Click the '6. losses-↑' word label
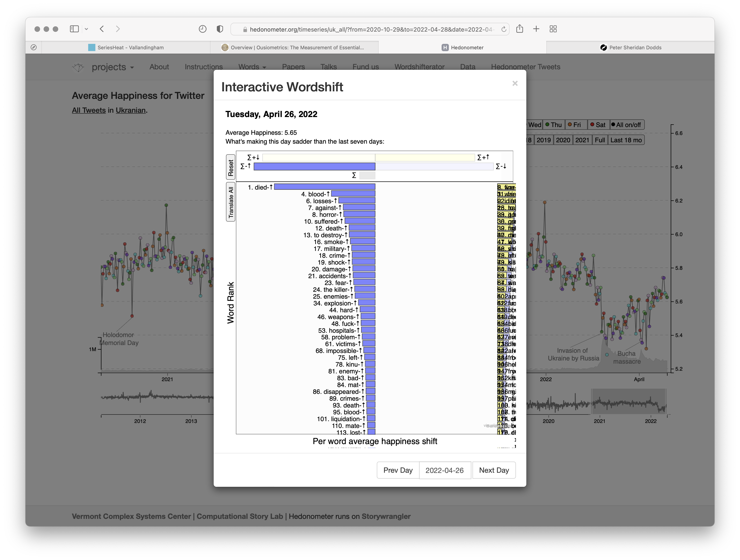740x560 pixels. (x=322, y=201)
